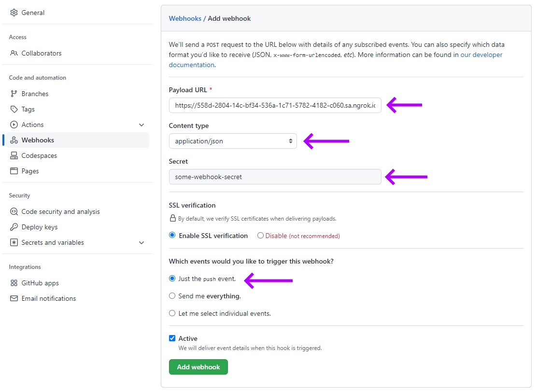The image size is (537, 392).
Task: Expand the Actions section chevron
Action: 141,125
